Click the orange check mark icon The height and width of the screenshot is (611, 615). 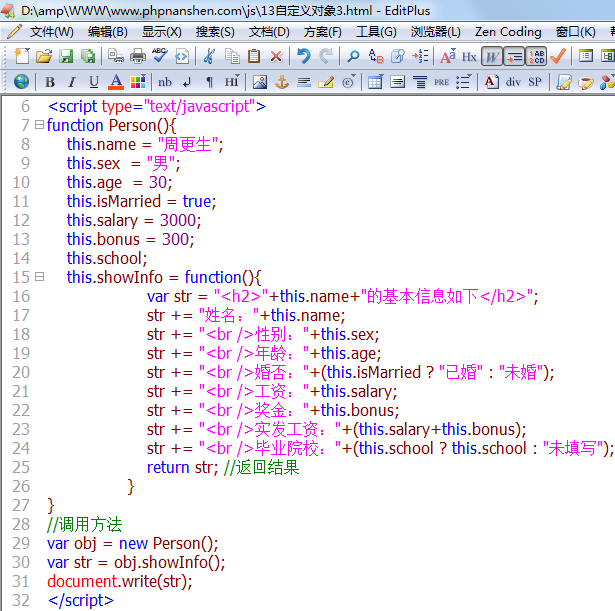(x=558, y=56)
